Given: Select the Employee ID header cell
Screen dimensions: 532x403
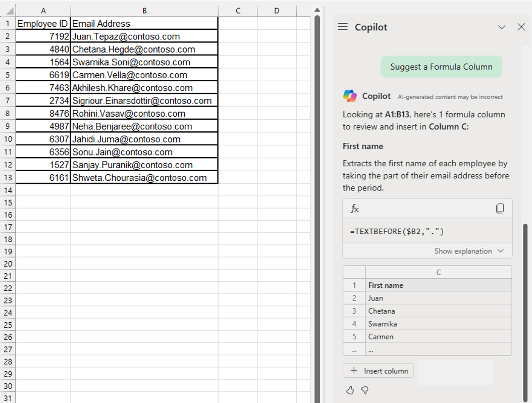Looking at the screenshot, I should (43, 23).
